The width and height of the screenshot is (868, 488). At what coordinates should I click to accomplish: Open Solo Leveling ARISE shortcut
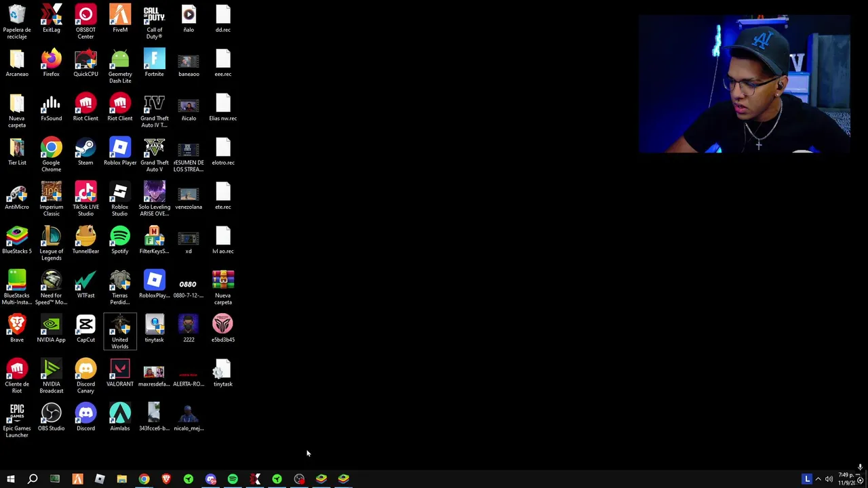tap(155, 199)
